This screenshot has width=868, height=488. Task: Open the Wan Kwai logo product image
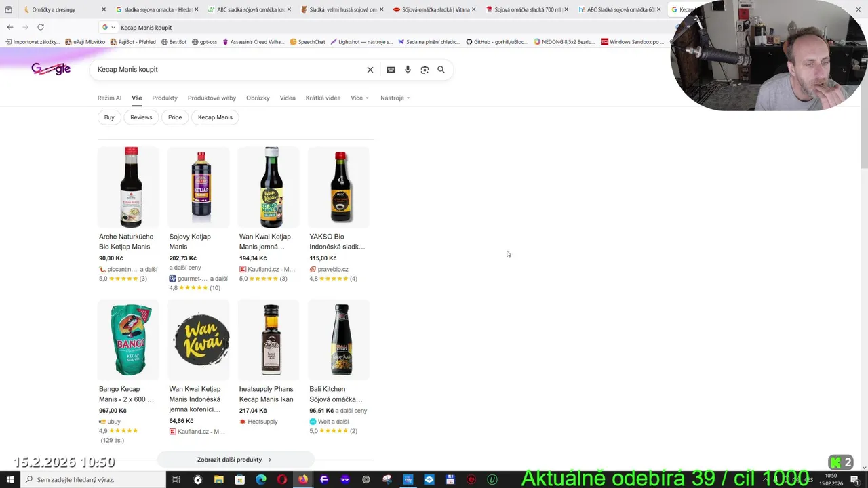point(199,340)
